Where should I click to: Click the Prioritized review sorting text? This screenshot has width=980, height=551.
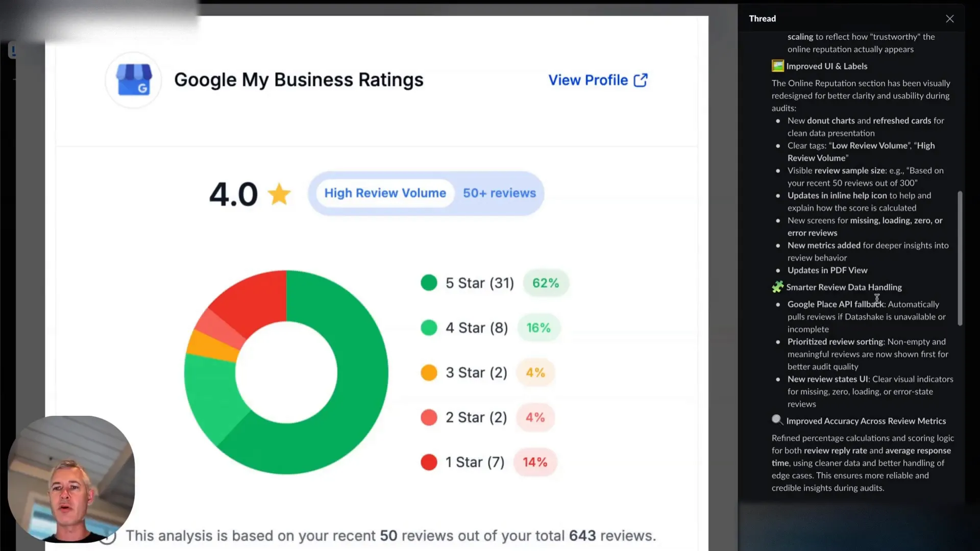[x=835, y=342]
